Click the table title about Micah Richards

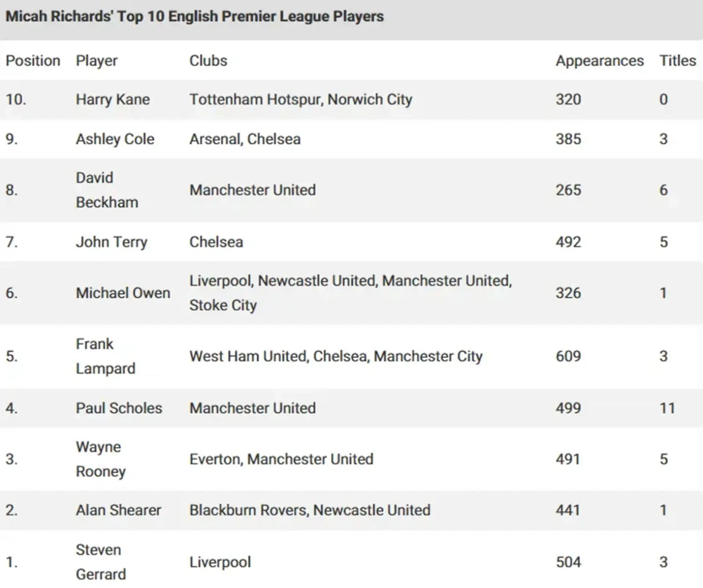click(195, 16)
